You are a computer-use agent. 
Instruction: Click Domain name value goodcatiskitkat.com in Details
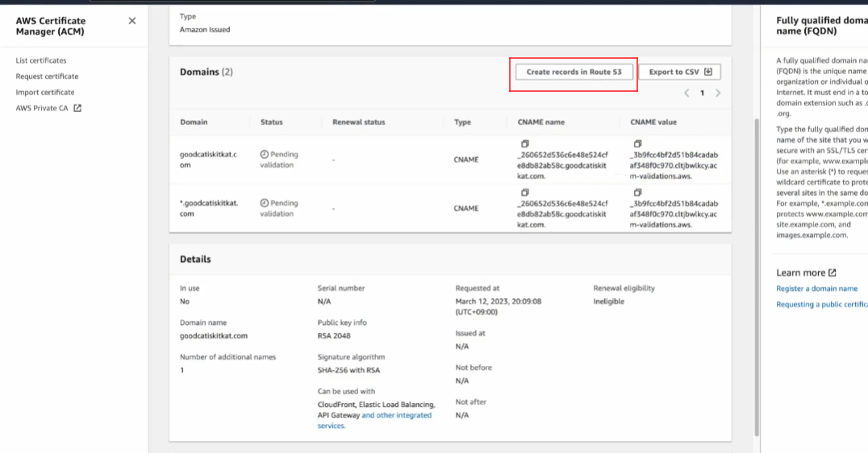pos(213,336)
